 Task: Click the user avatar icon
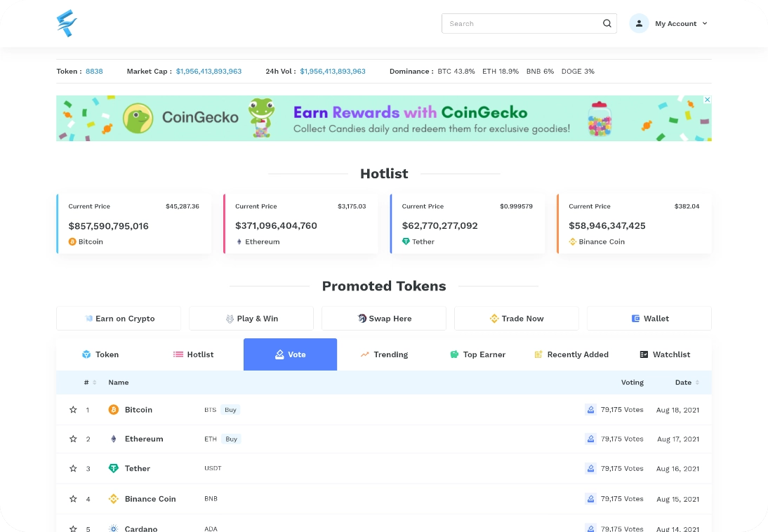click(x=639, y=24)
